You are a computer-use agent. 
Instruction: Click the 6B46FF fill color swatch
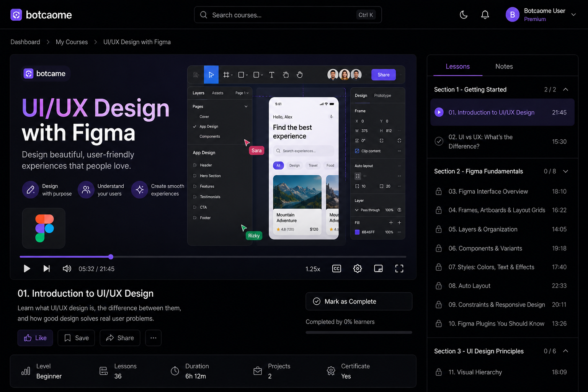point(357,232)
